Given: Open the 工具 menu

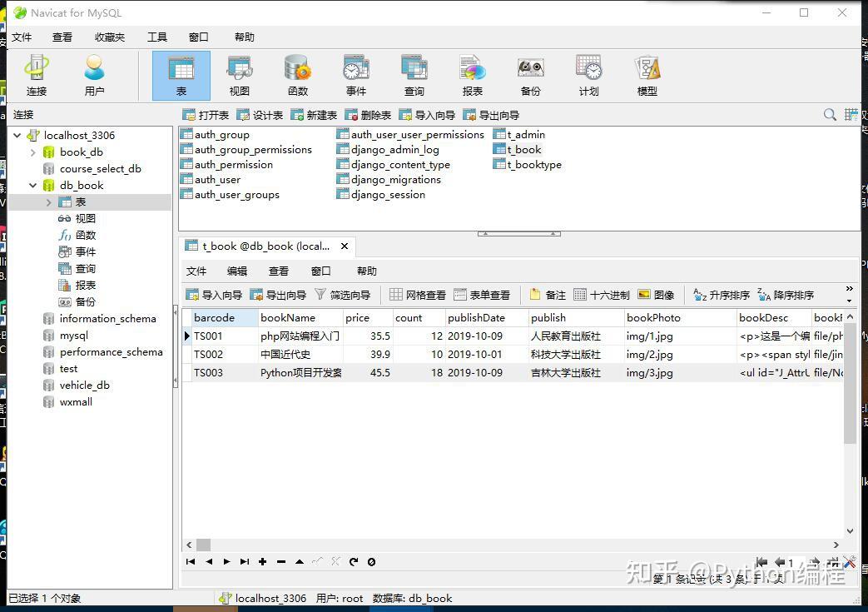Looking at the screenshot, I should 157,37.
